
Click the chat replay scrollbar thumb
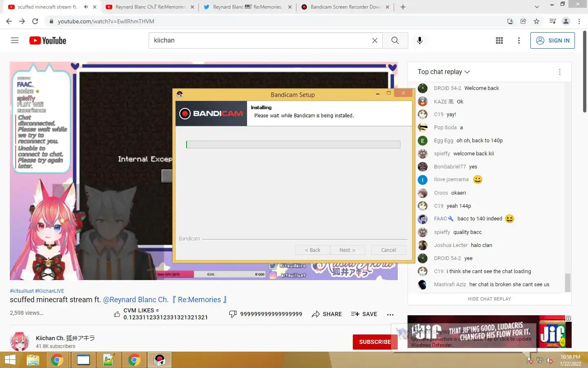(568, 283)
